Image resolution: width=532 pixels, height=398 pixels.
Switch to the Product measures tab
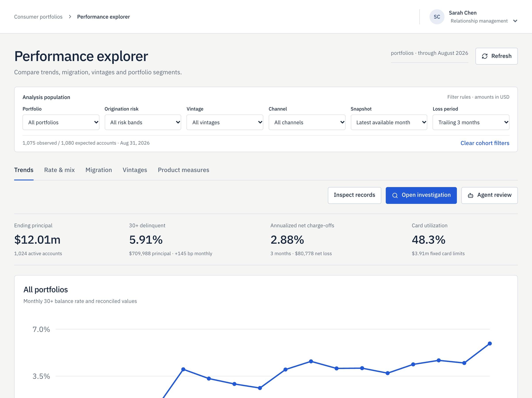coord(184,170)
